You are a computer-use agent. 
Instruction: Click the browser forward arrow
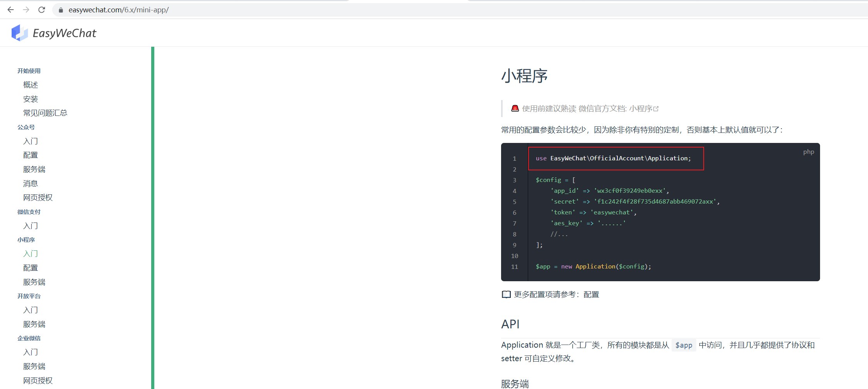26,10
